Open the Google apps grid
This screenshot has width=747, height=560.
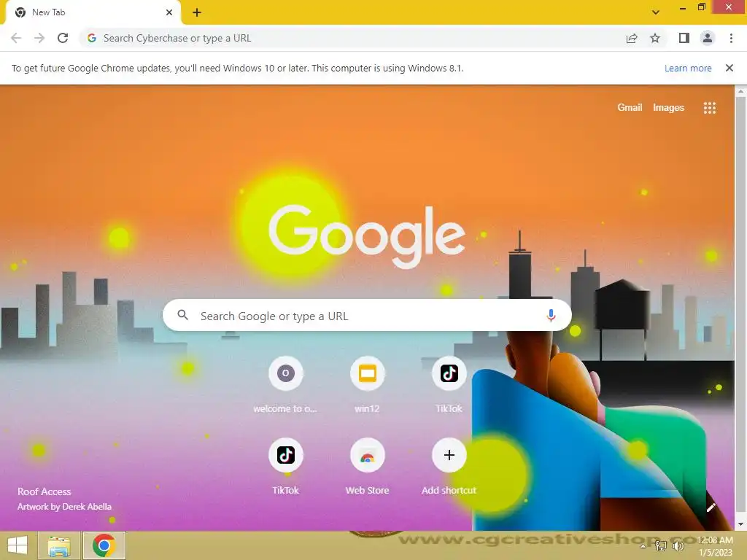pos(709,108)
